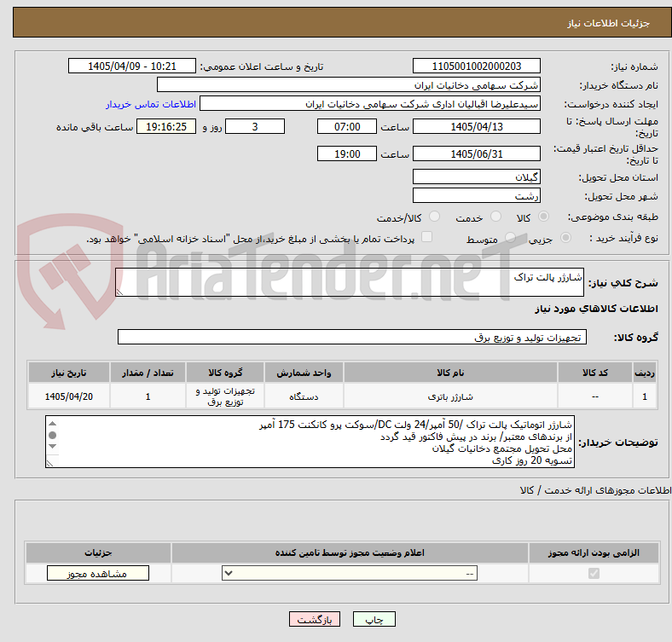Select the کالا/خدمت radio button

[x=435, y=217]
